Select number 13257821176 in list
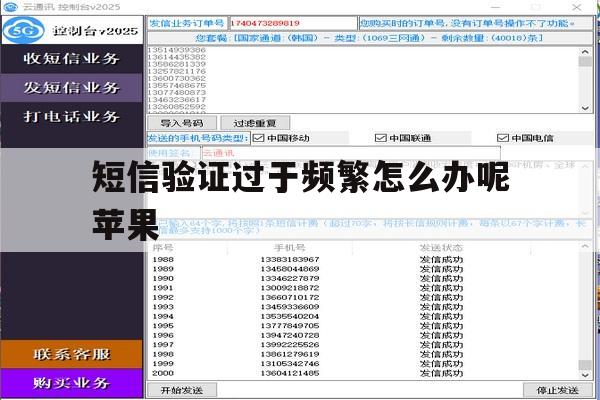Image resolution: width=600 pixels, height=400 pixels. click(x=177, y=71)
